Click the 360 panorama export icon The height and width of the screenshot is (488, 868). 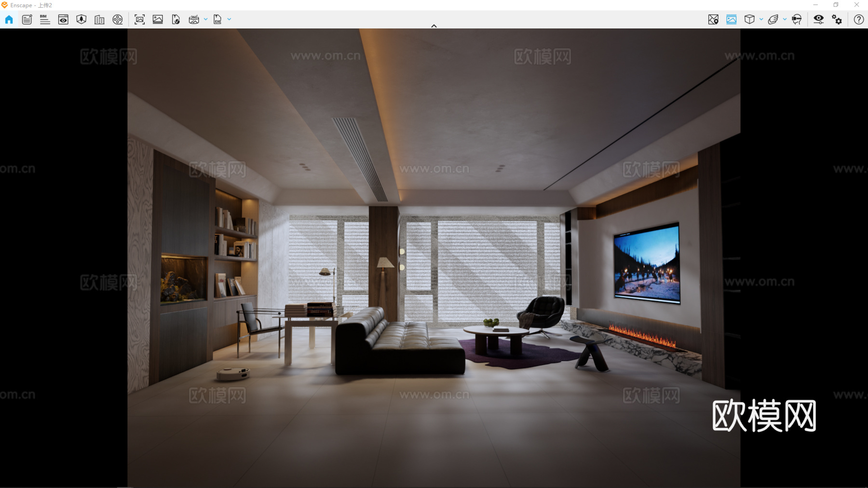(x=194, y=19)
